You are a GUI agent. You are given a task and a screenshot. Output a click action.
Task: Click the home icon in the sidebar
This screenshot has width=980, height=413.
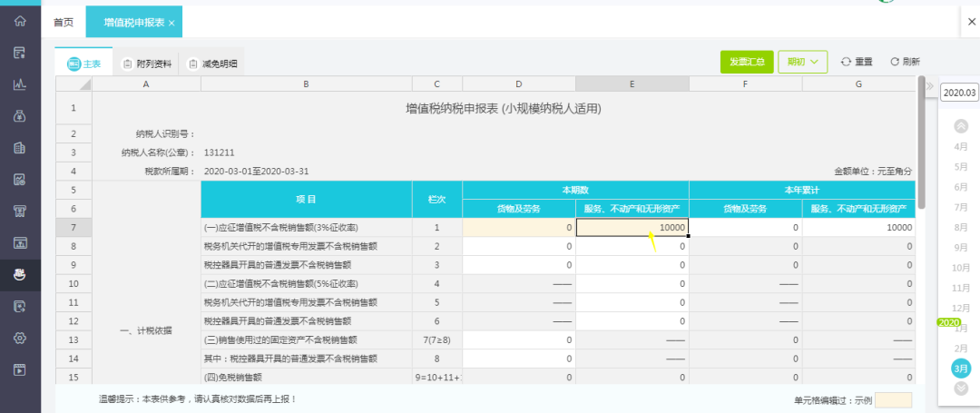20,20
